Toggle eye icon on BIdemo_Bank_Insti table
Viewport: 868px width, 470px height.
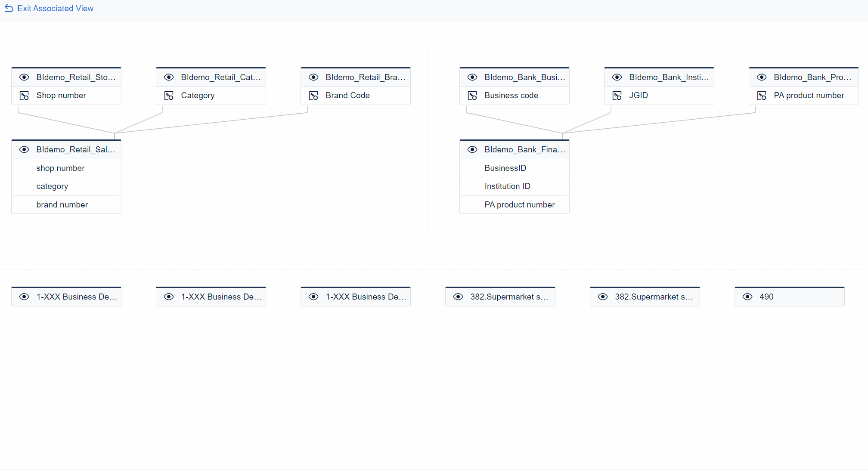[617, 77]
